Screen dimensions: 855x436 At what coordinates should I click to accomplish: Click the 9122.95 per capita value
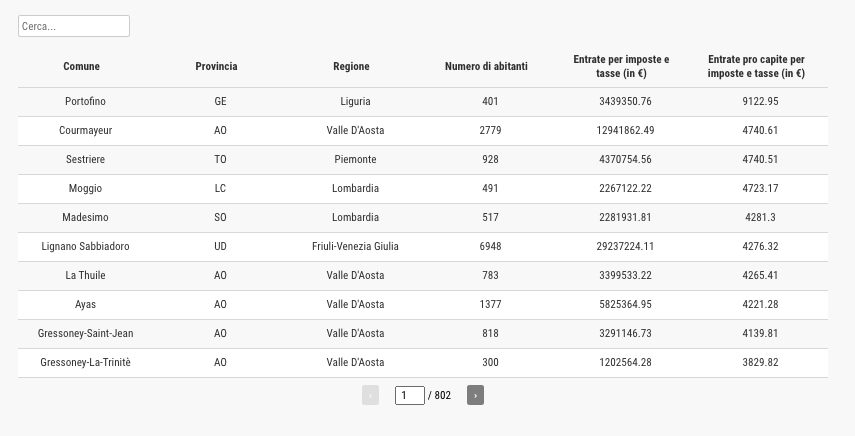[760, 101]
